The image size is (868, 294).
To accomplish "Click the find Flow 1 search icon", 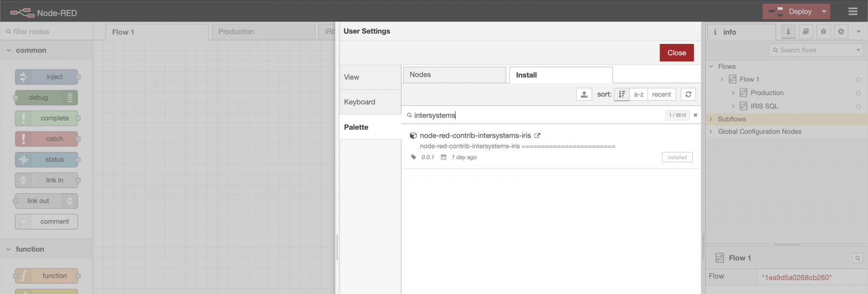I will (858, 258).
